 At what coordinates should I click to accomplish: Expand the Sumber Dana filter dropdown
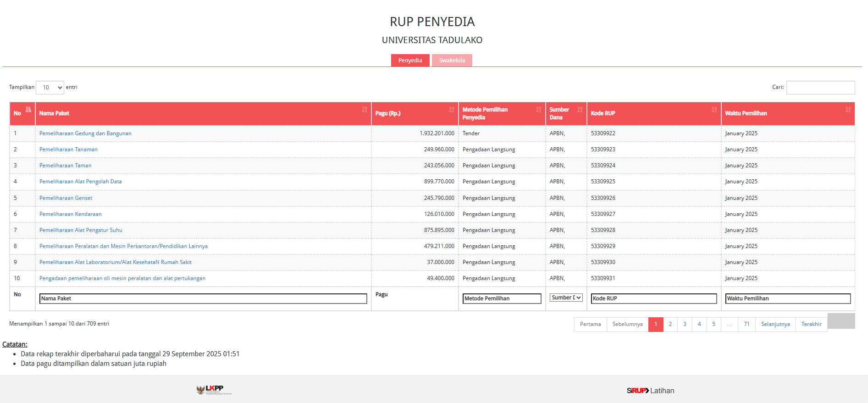(x=566, y=298)
